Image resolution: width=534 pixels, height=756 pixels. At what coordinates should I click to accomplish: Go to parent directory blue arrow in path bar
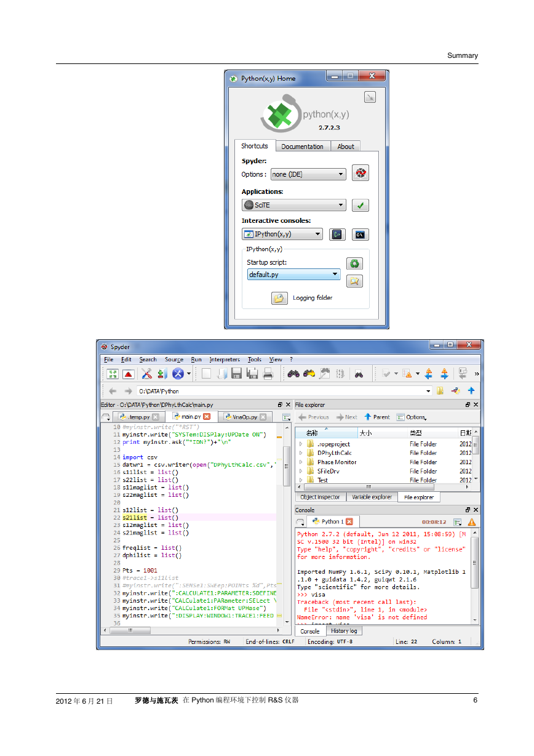(472, 391)
